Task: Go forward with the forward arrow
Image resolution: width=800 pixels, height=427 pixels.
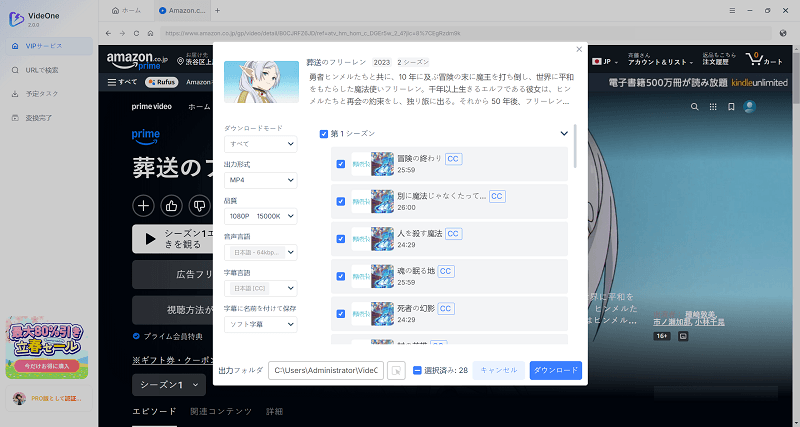Action: coord(122,33)
